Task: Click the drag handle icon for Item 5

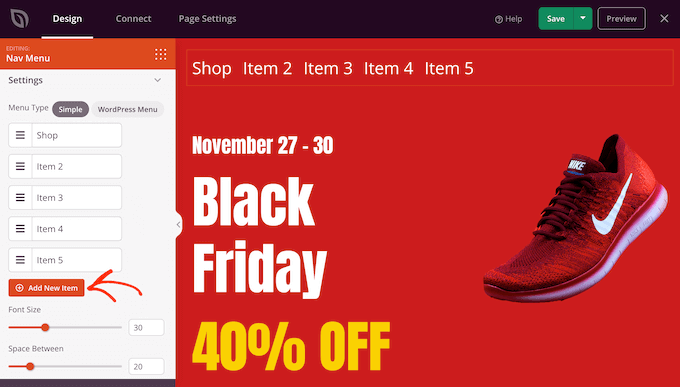Action: pos(20,260)
